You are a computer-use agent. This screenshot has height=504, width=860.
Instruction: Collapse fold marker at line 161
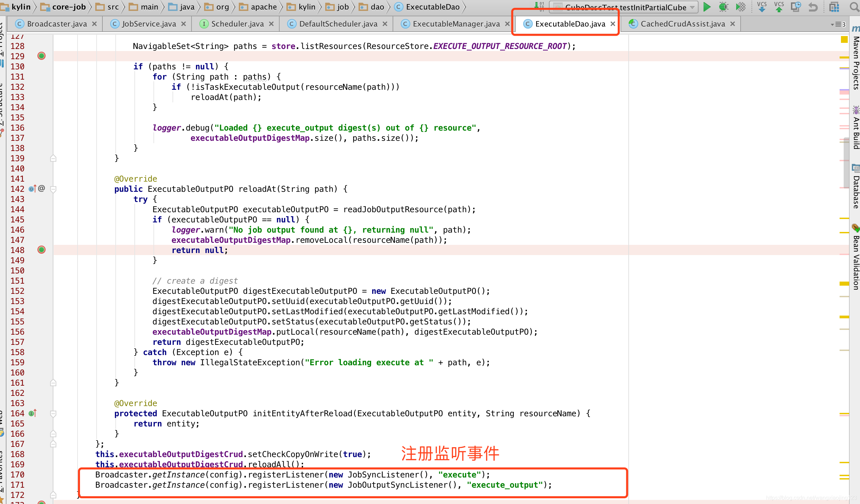(53, 383)
